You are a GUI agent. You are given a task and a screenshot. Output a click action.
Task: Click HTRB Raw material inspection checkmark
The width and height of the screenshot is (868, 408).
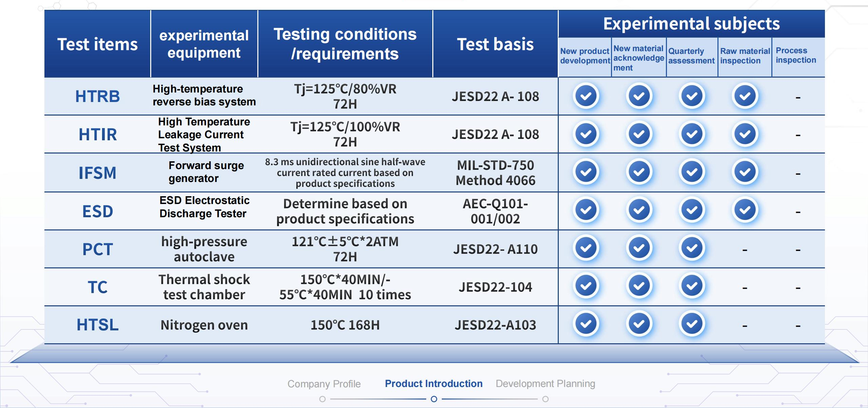tap(745, 96)
